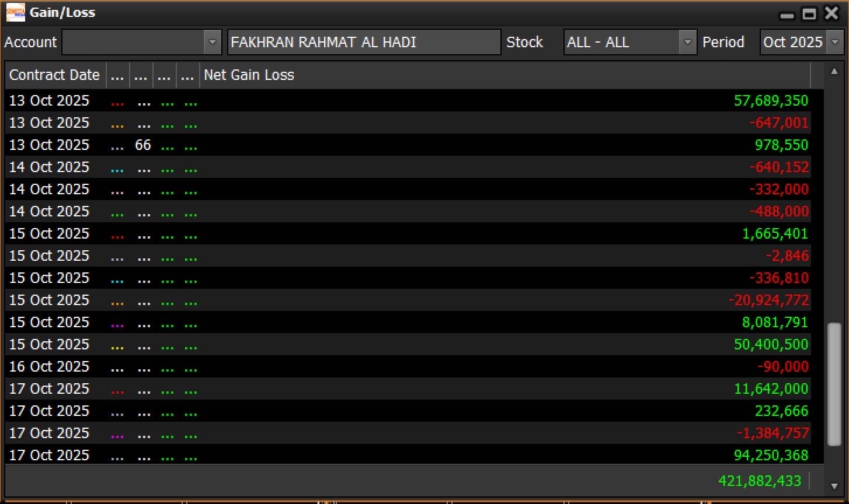This screenshot has height=504, width=849.
Task: Select the row with gain 57,689,350
Action: click(x=408, y=100)
